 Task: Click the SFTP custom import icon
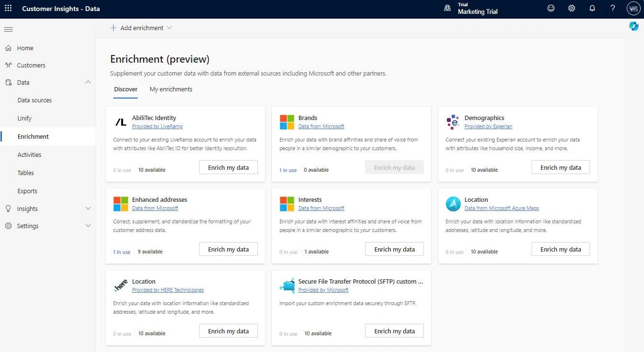[x=287, y=286]
